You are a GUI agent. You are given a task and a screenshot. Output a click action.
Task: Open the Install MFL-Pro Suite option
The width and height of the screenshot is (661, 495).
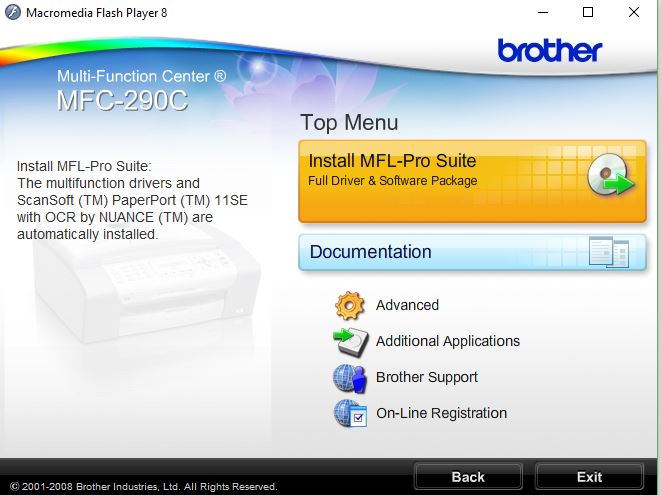[472, 181]
